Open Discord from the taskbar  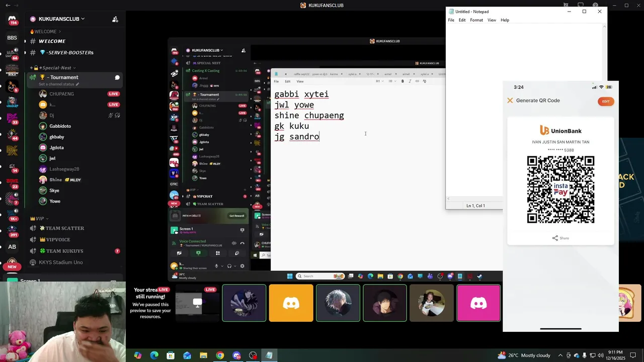click(x=236, y=355)
